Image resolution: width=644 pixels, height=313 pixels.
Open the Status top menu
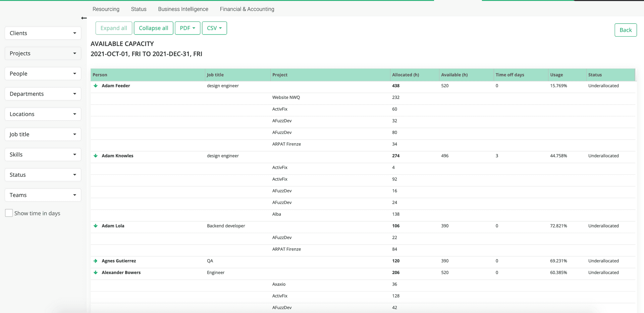(x=139, y=9)
